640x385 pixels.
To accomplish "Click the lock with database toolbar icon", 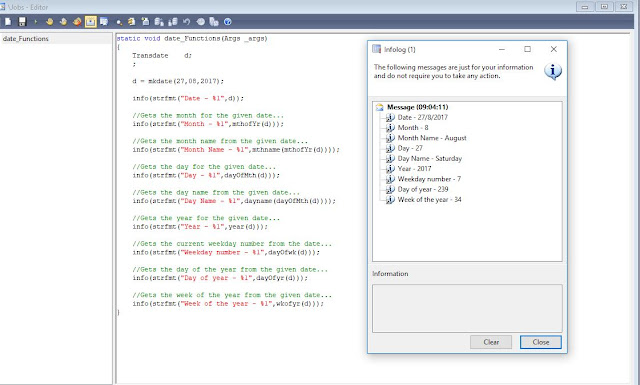I will tap(173, 22).
